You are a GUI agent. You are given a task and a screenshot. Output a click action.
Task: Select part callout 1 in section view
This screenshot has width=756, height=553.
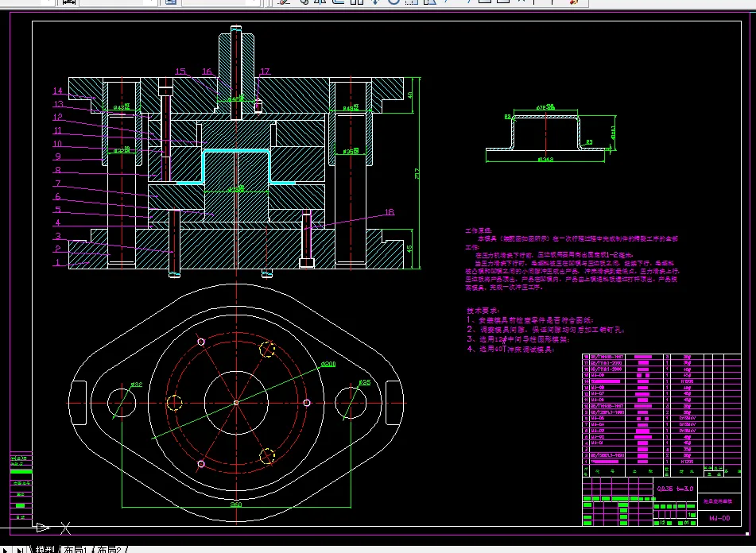(58, 262)
